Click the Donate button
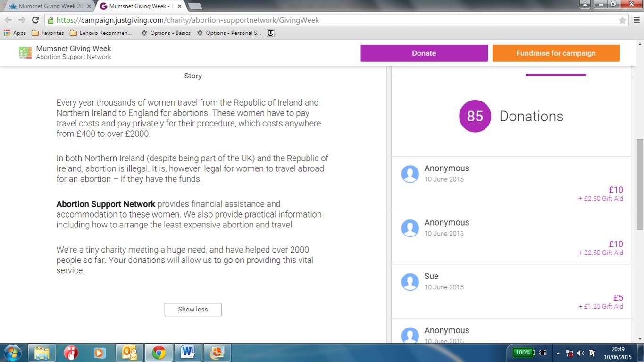Image resolution: width=644 pixels, height=362 pixels. [424, 53]
